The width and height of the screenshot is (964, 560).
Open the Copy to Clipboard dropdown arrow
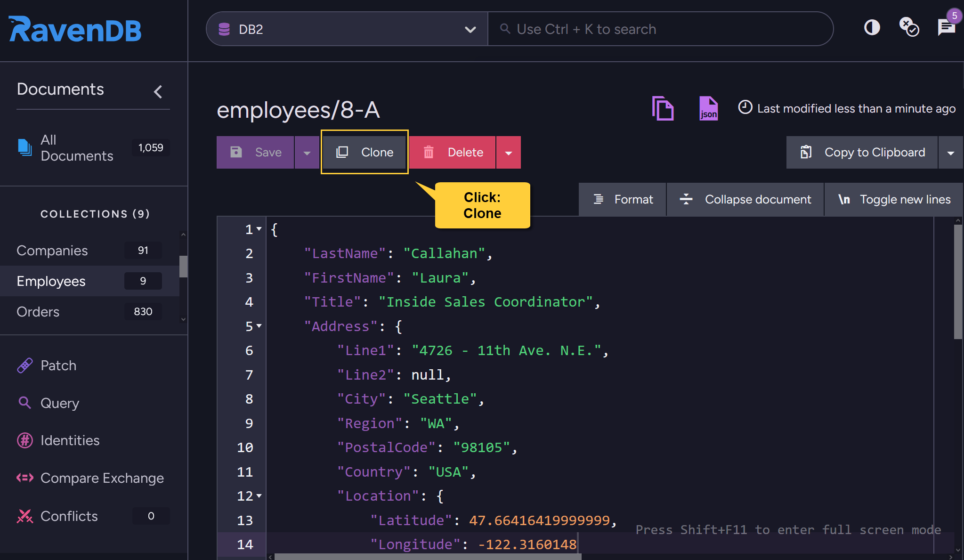pyautogui.click(x=951, y=152)
